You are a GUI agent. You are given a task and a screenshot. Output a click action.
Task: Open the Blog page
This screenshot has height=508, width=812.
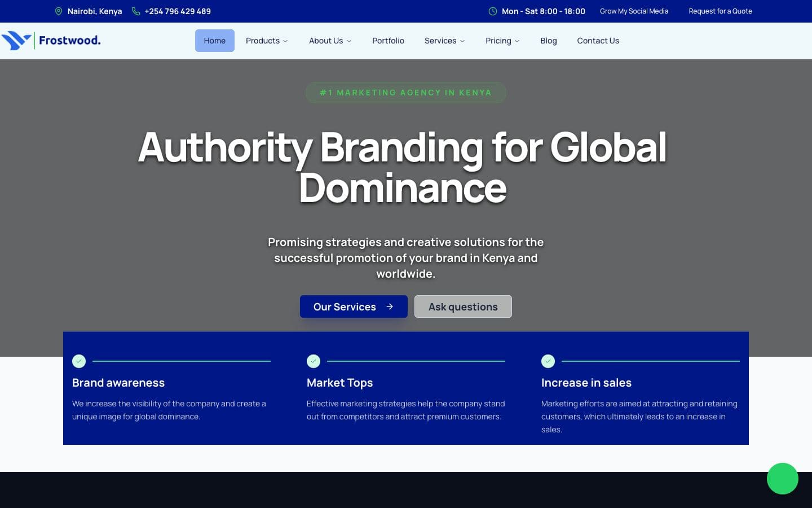click(x=549, y=41)
